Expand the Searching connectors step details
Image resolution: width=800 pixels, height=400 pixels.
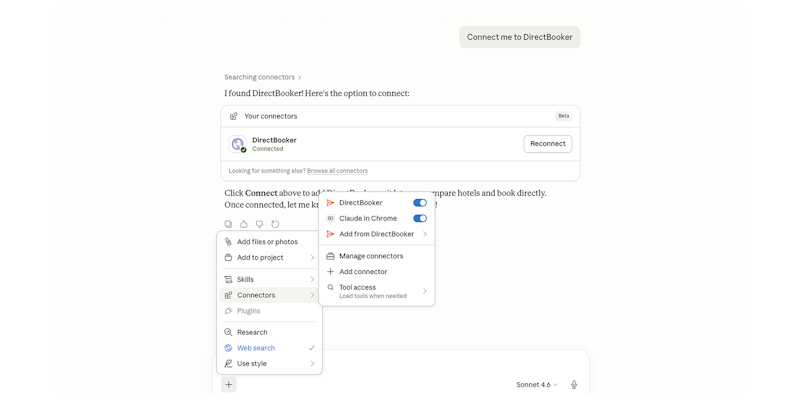(x=263, y=77)
